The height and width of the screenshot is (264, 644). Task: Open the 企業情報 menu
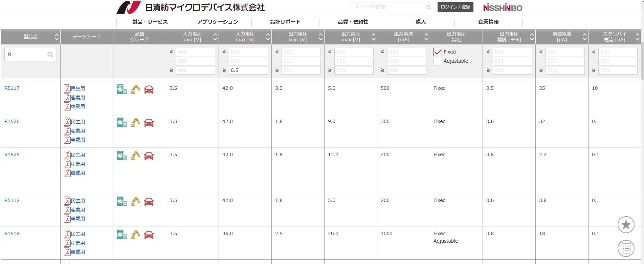tap(488, 22)
